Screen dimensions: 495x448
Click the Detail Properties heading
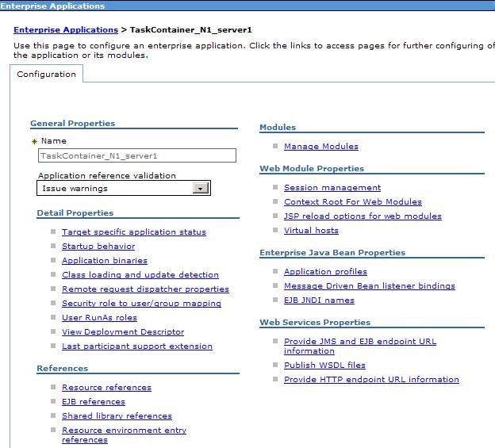tap(75, 213)
